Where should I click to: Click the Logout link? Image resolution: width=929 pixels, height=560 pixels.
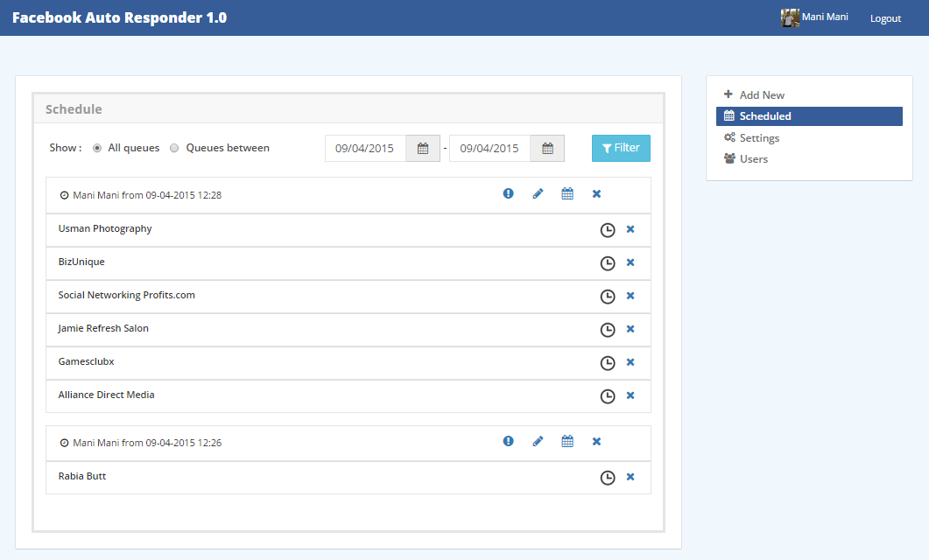pos(885,18)
